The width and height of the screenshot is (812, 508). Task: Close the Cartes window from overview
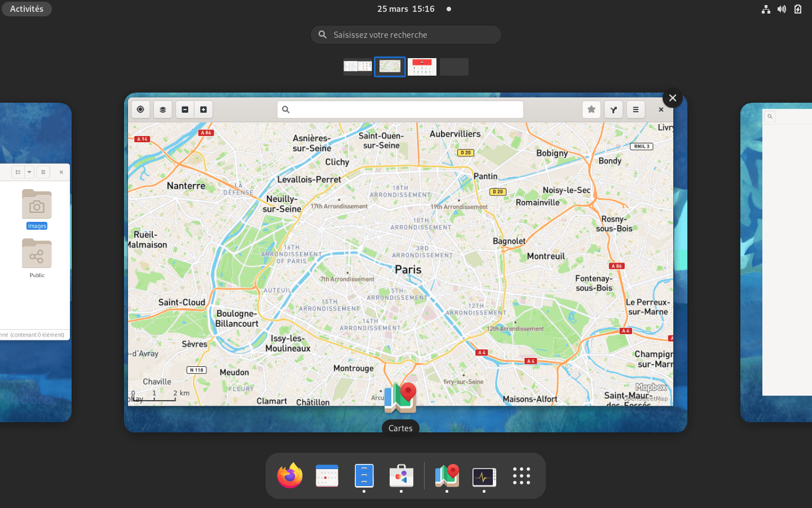coord(672,98)
